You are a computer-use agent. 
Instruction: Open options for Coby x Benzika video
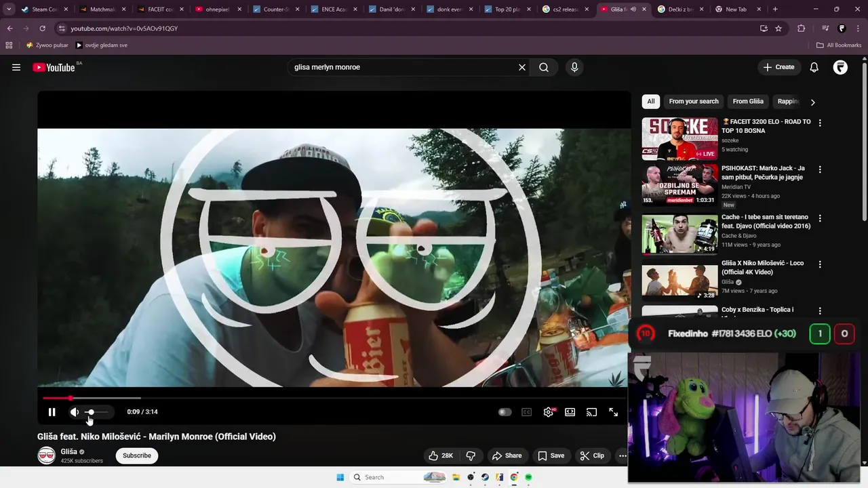pos(820,311)
